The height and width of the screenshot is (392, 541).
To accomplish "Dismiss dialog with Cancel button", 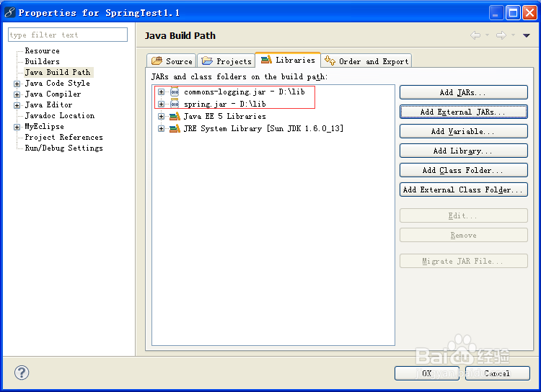I will click(497, 373).
